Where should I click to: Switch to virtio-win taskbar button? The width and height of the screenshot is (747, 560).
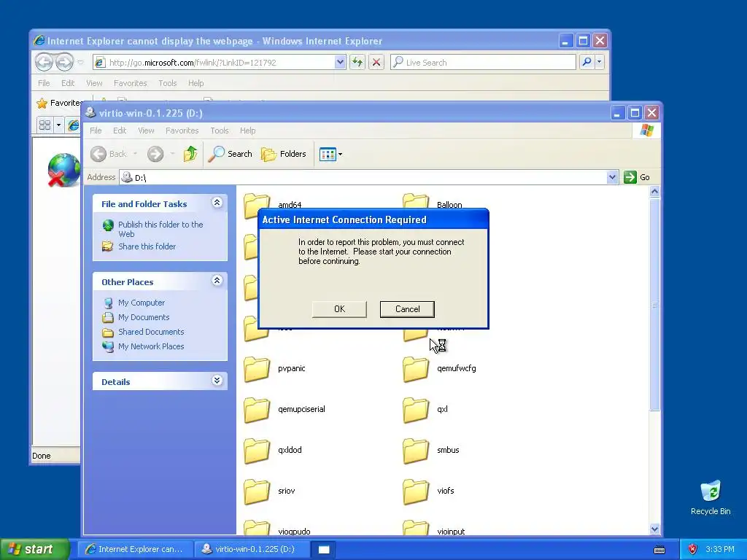(x=252, y=549)
